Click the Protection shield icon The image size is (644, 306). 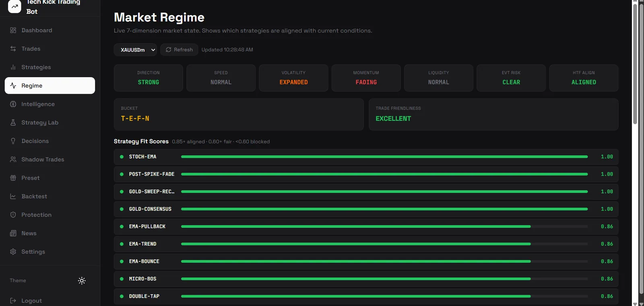[13, 215]
